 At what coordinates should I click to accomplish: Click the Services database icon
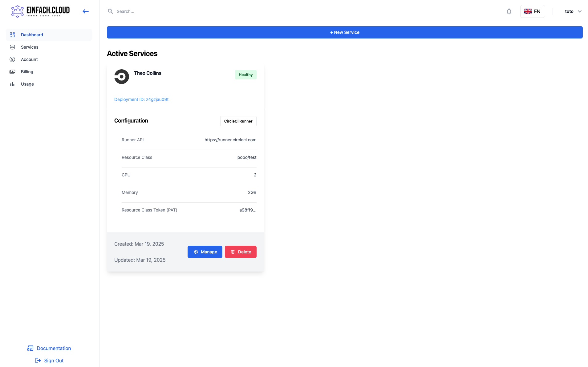[12, 47]
